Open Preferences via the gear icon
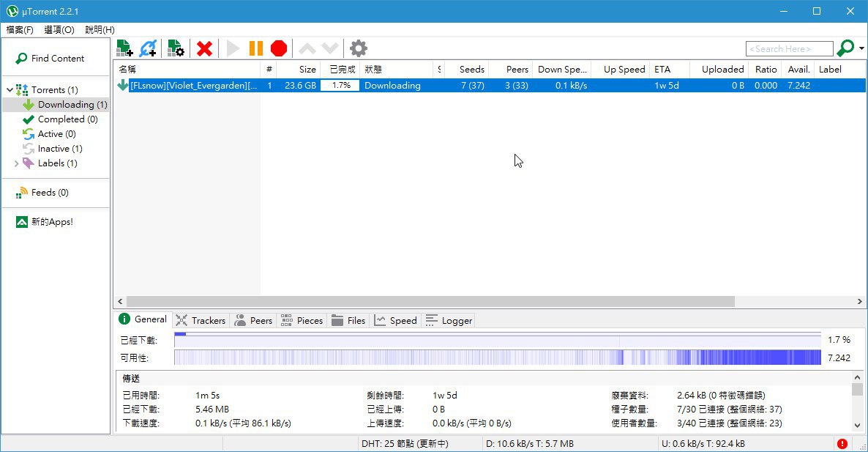Image resolution: width=868 pixels, height=452 pixels. [x=359, y=48]
